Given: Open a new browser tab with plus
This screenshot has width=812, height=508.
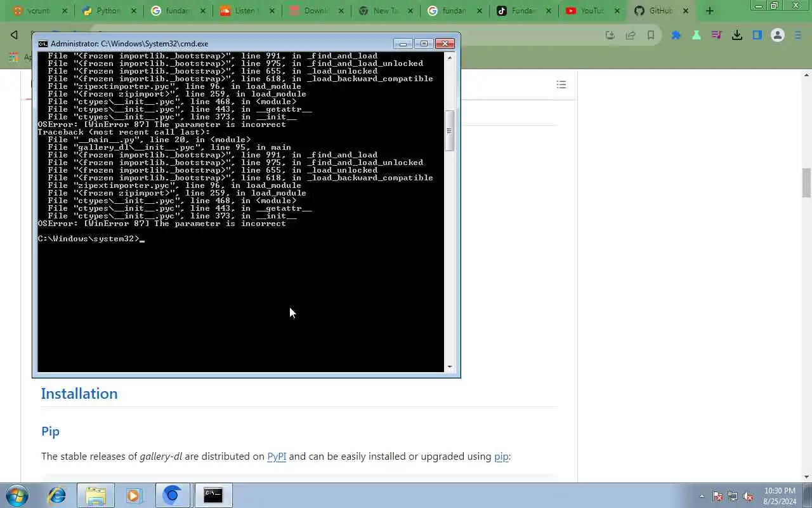Looking at the screenshot, I should coord(710,11).
